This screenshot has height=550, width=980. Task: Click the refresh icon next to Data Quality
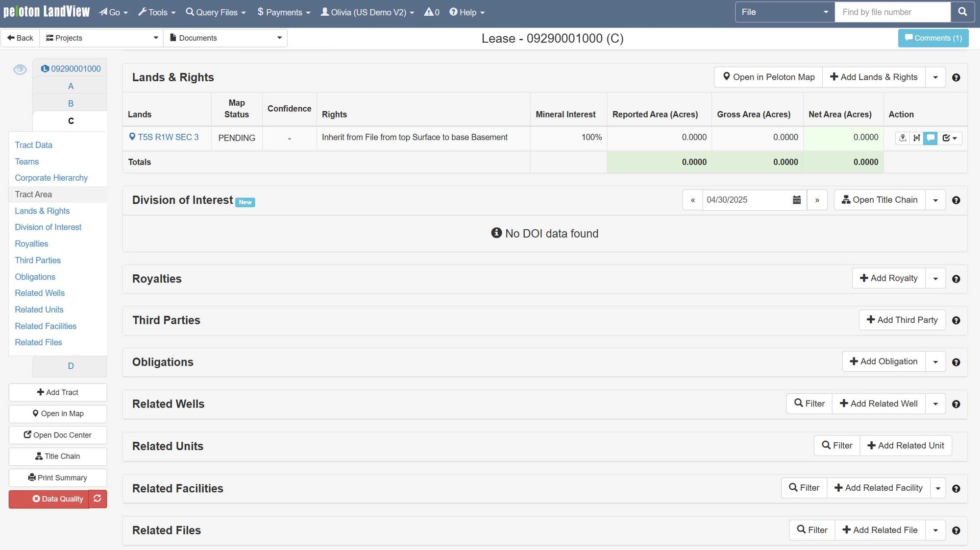[98, 499]
